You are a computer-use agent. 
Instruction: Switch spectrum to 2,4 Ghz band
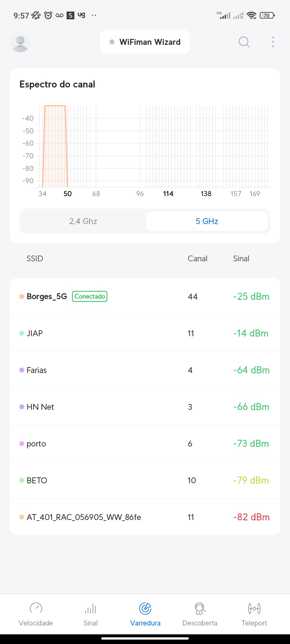click(83, 221)
